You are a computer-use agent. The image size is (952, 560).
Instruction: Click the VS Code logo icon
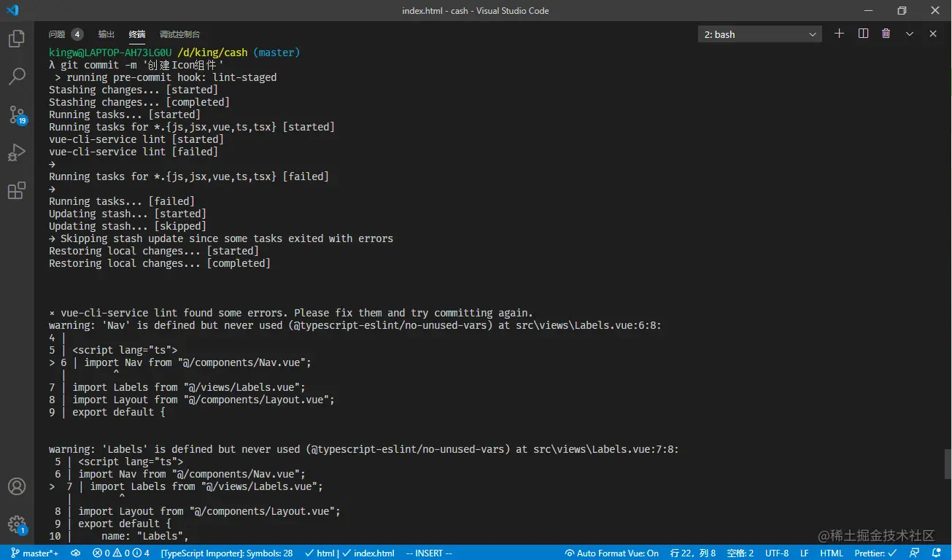(x=12, y=10)
